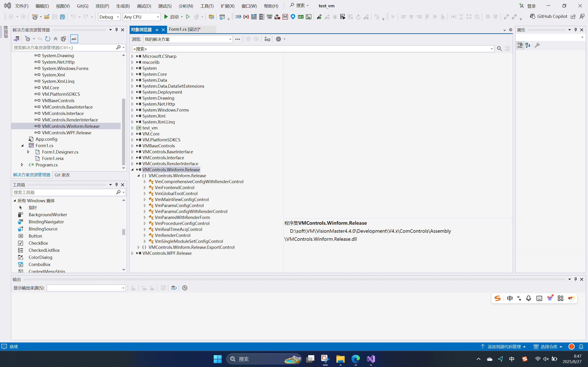This screenshot has width=588, height=367.
Task: Save the current file with the save icon
Action: [x=54, y=17]
